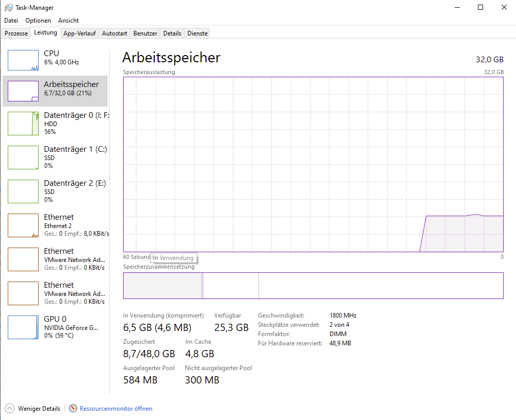516x420 pixels.
Task: Click Weniger Details text
Action: point(39,409)
